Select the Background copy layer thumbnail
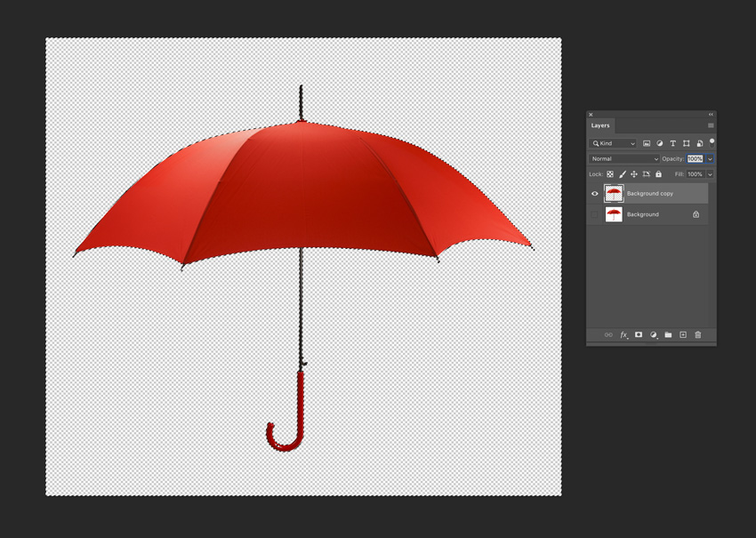Screen dimensions: 756x538 [613, 194]
